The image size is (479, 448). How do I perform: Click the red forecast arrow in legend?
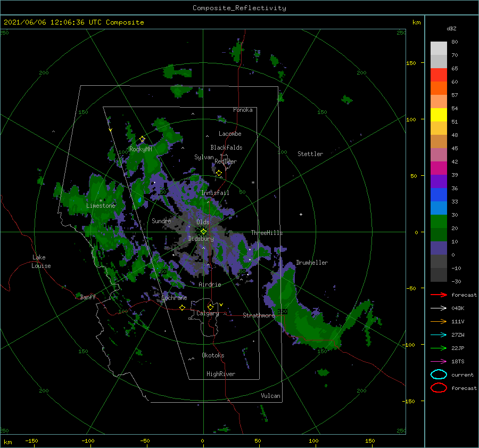tap(439, 295)
